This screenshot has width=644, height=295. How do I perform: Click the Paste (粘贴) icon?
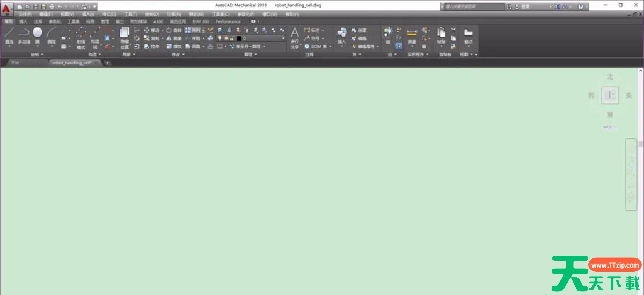(441, 36)
